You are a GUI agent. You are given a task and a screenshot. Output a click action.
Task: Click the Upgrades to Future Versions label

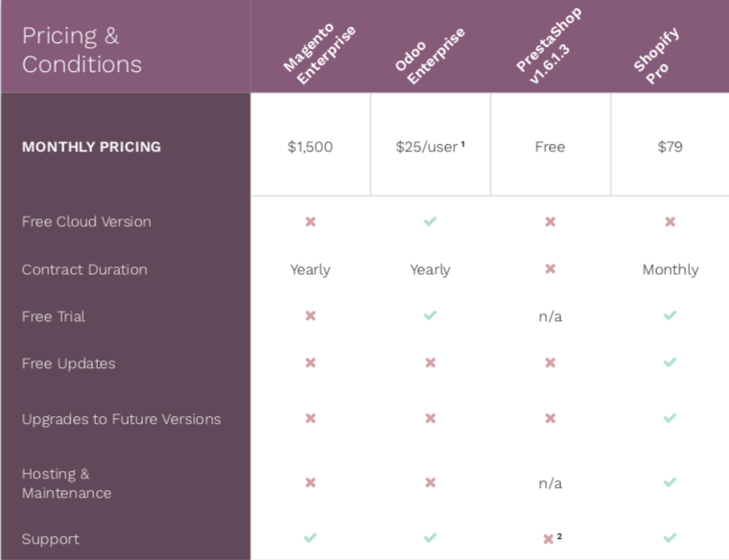pyautogui.click(x=122, y=419)
